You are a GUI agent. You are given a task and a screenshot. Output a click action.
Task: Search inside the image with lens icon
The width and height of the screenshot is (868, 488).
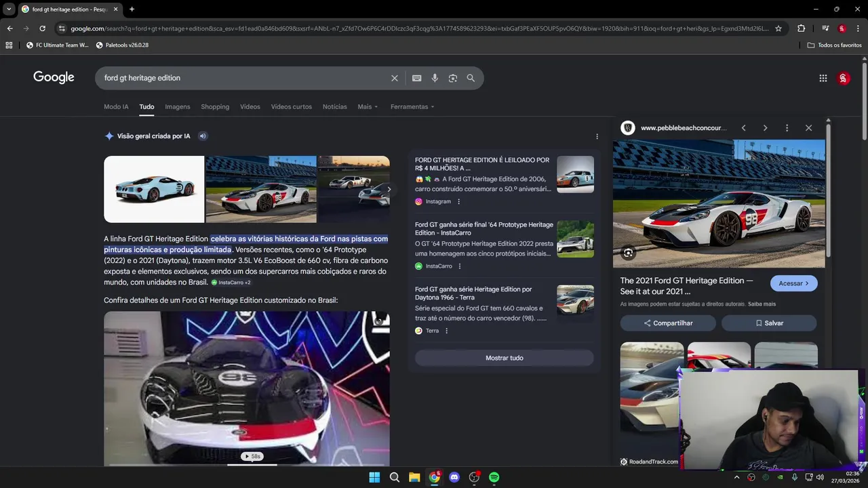[x=629, y=253]
